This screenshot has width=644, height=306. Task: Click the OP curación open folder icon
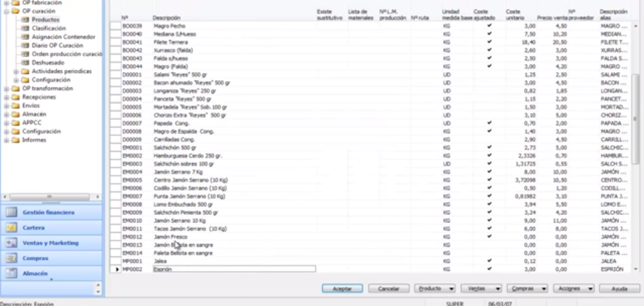(15, 11)
